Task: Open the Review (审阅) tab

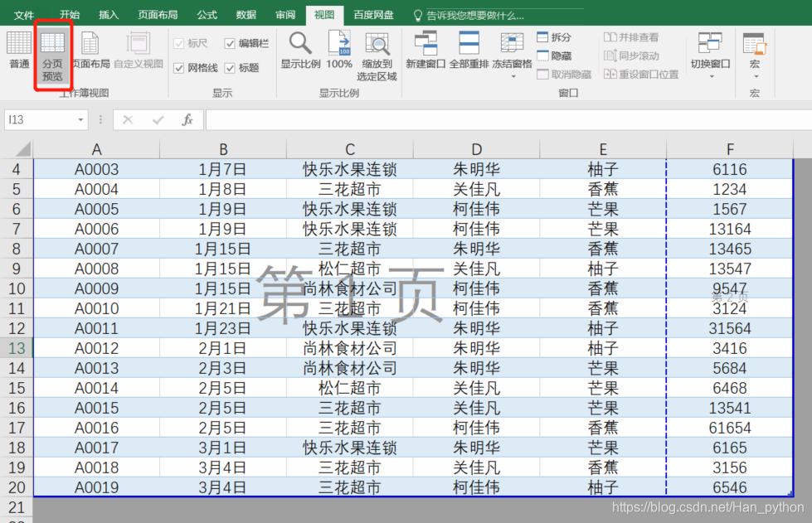Action: pos(285,15)
